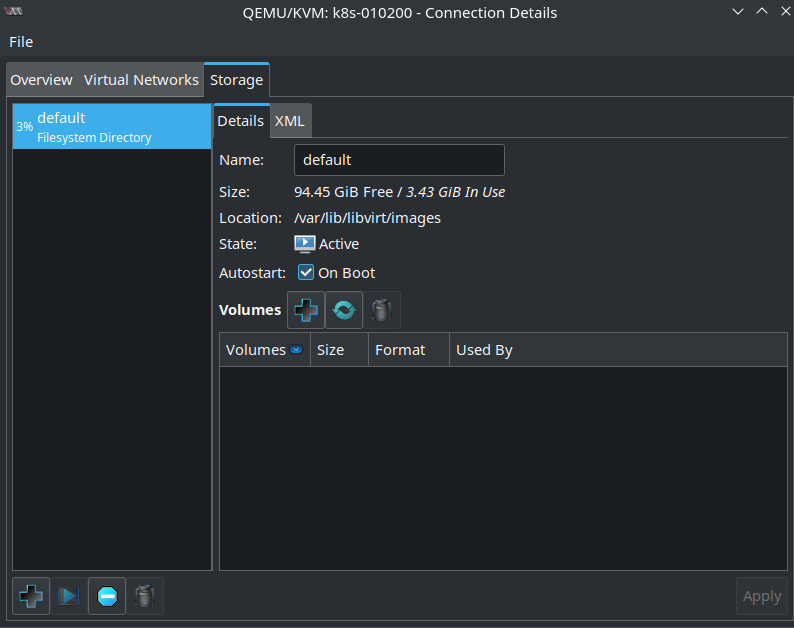Click the 94.45 GiB Free size text
794x628 pixels.
343,192
